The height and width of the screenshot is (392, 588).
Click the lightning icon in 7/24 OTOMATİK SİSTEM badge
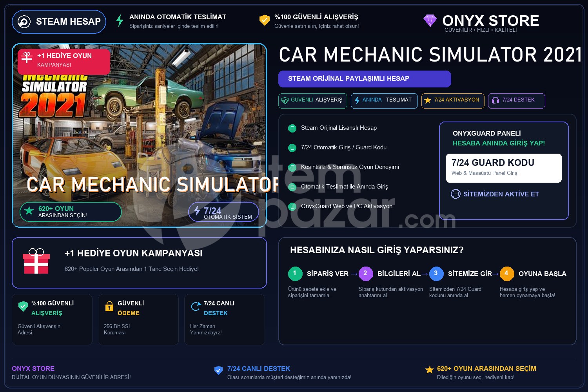[x=197, y=211]
